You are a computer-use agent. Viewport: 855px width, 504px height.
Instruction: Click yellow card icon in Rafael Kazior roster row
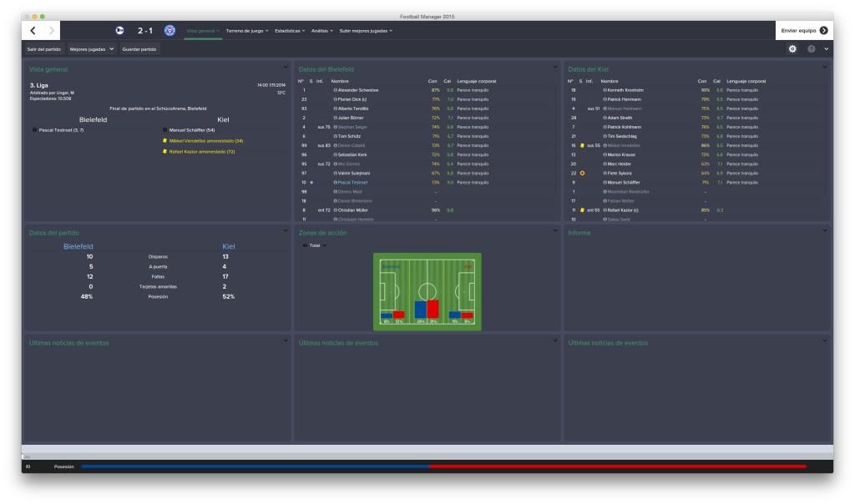click(x=582, y=209)
